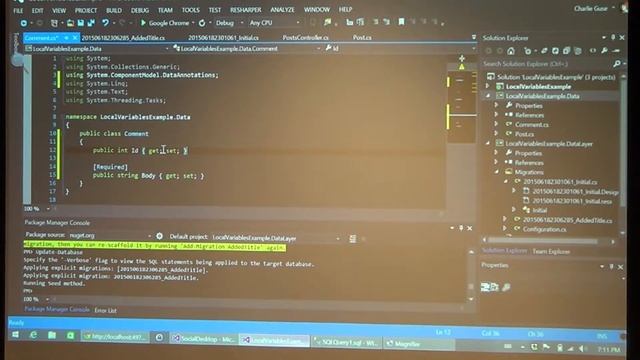Screen dimensions: 640x360
Task: Click the Navigate Backward icon in the toolbar
Action: 24,23
